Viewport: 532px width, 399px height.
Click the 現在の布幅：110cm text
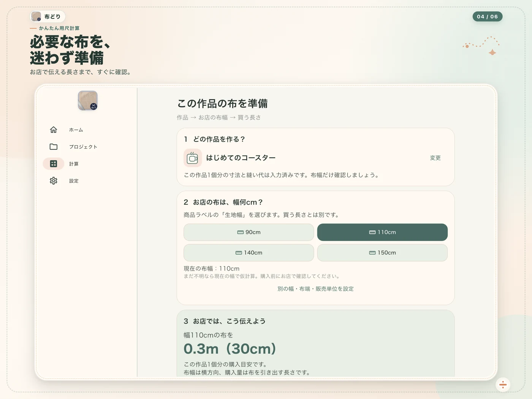212,268
